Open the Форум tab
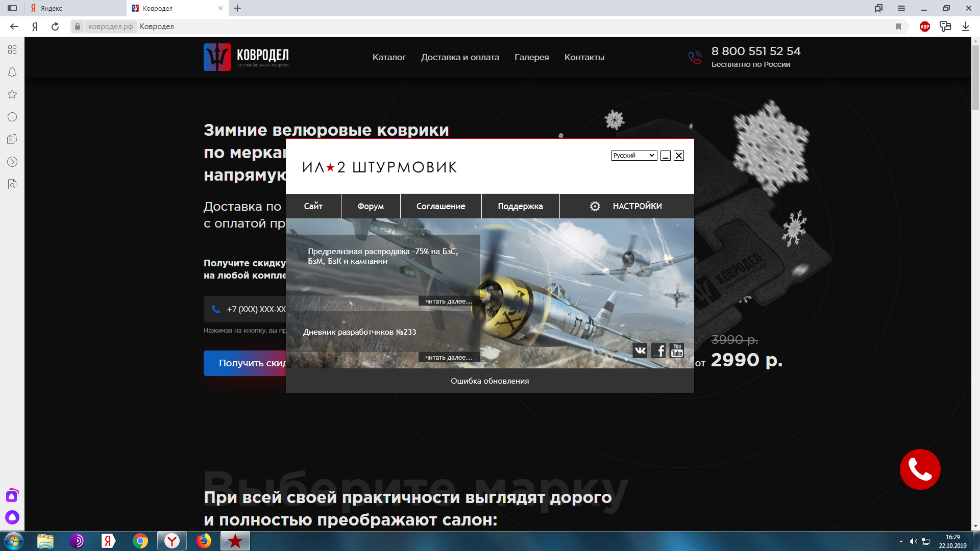The height and width of the screenshot is (551, 980). (x=371, y=206)
